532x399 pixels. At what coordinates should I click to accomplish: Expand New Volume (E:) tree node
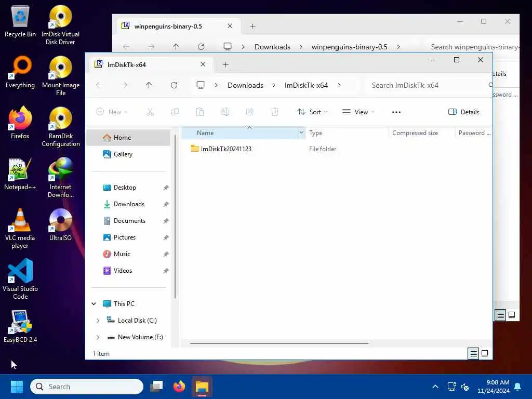click(x=98, y=337)
